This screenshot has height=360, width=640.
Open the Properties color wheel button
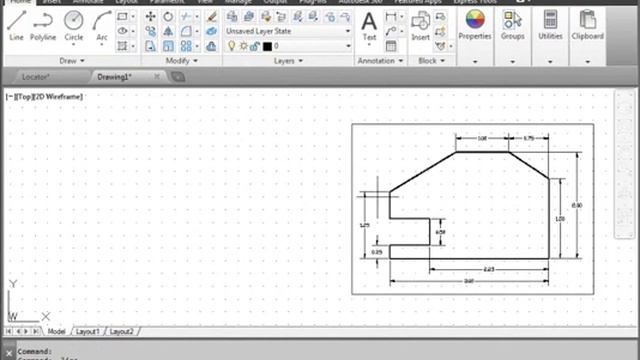point(475,25)
